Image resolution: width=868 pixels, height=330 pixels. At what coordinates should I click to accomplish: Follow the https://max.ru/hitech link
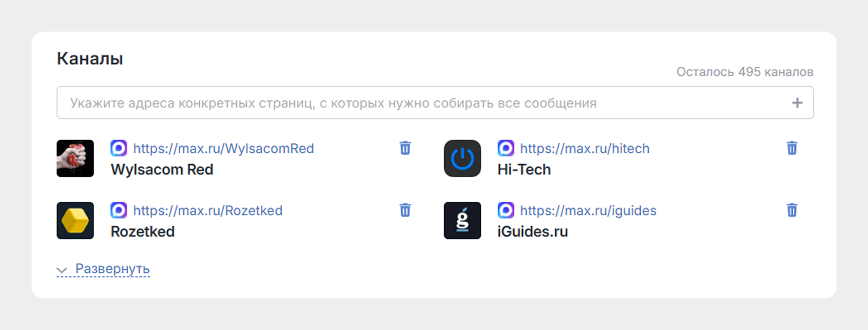click(585, 148)
